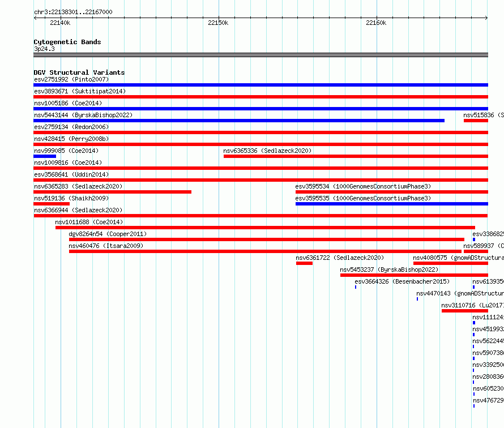Screen dimensions: 504x428
Task: Open the nsv515836 variant label
Action: coord(484,115)
